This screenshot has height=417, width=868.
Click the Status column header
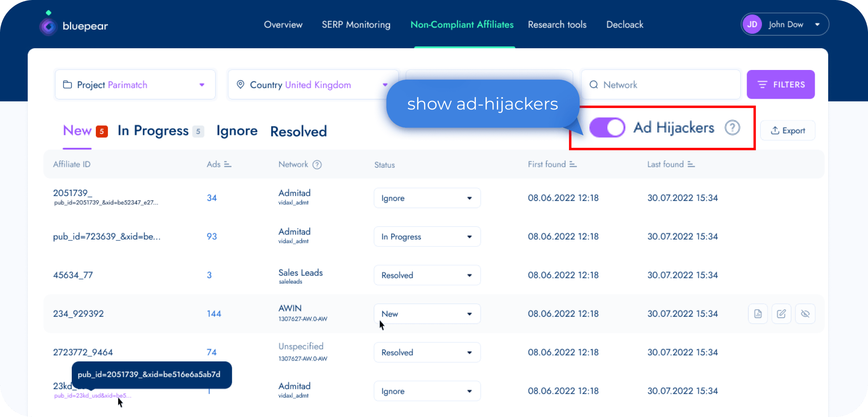pyautogui.click(x=385, y=165)
